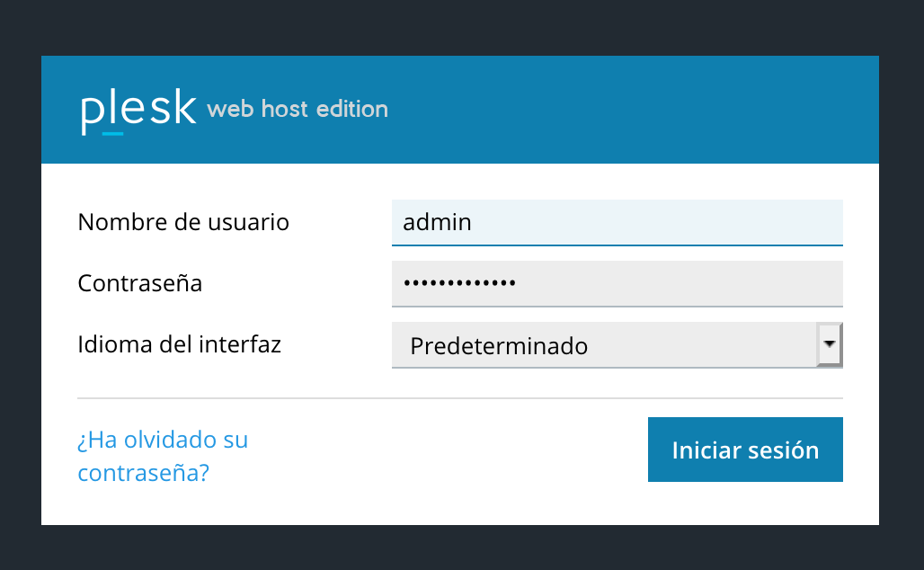924x570 pixels.
Task: Focus the 'Contraseña' password field
Action: (617, 283)
